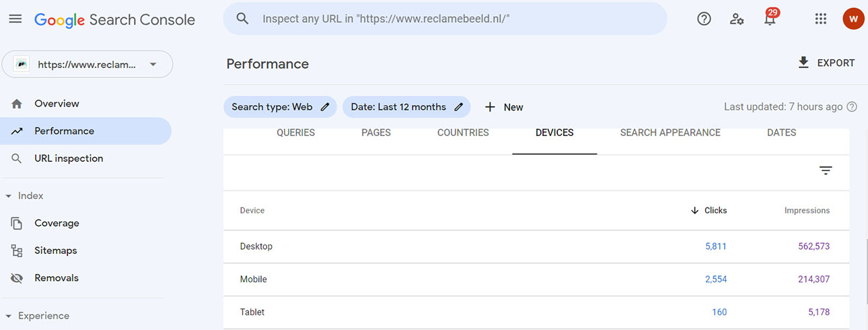
Task: Open the Google apps grid
Action: (820, 19)
